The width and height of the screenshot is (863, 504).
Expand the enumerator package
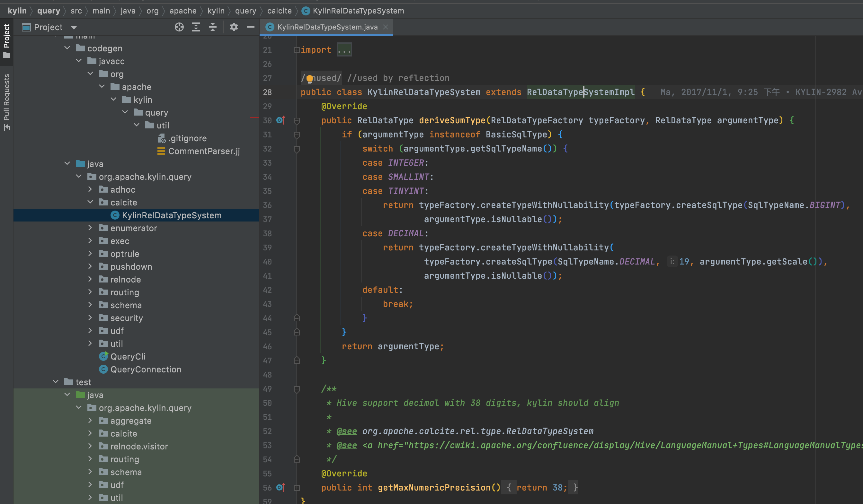(x=90, y=228)
